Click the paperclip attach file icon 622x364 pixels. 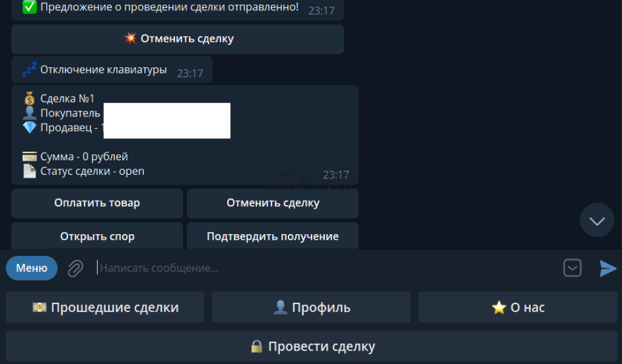(x=75, y=268)
